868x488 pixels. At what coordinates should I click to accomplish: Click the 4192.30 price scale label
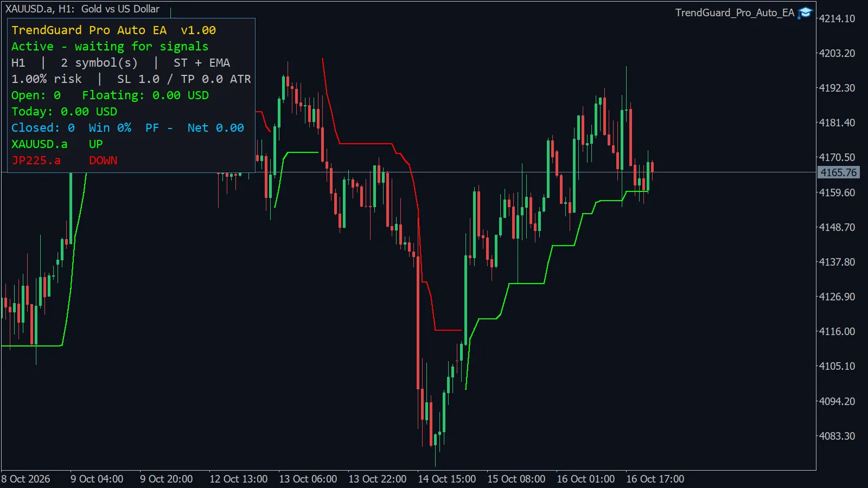point(837,88)
